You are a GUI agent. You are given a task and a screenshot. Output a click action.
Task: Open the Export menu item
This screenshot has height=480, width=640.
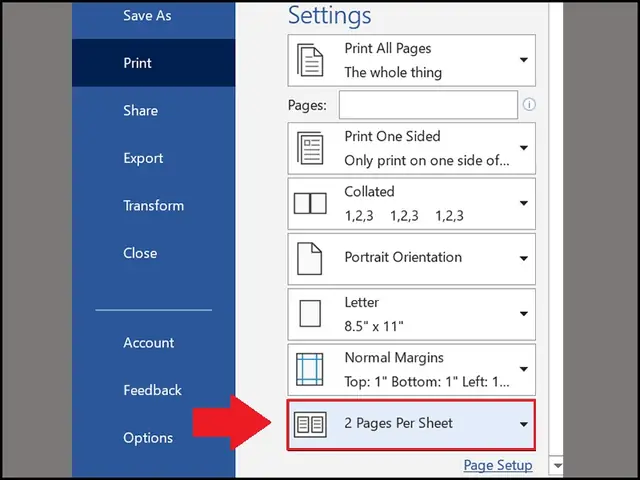(x=143, y=158)
